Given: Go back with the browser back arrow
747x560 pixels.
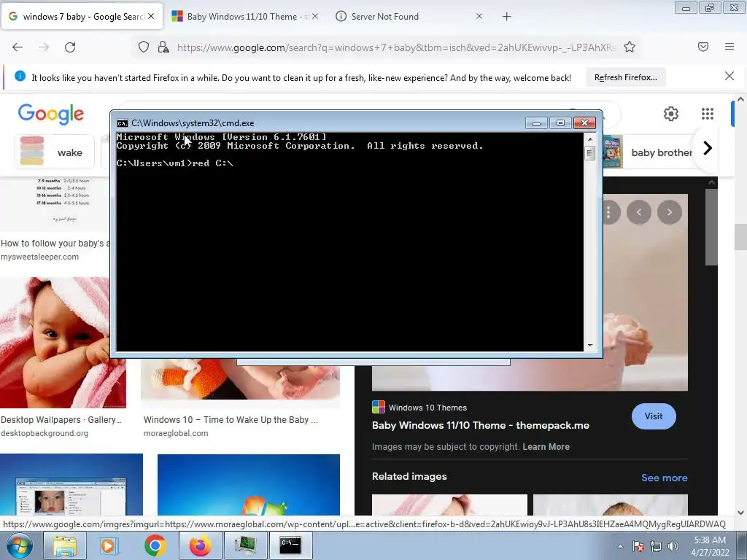Looking at the screenshot, I should [18, 47].
